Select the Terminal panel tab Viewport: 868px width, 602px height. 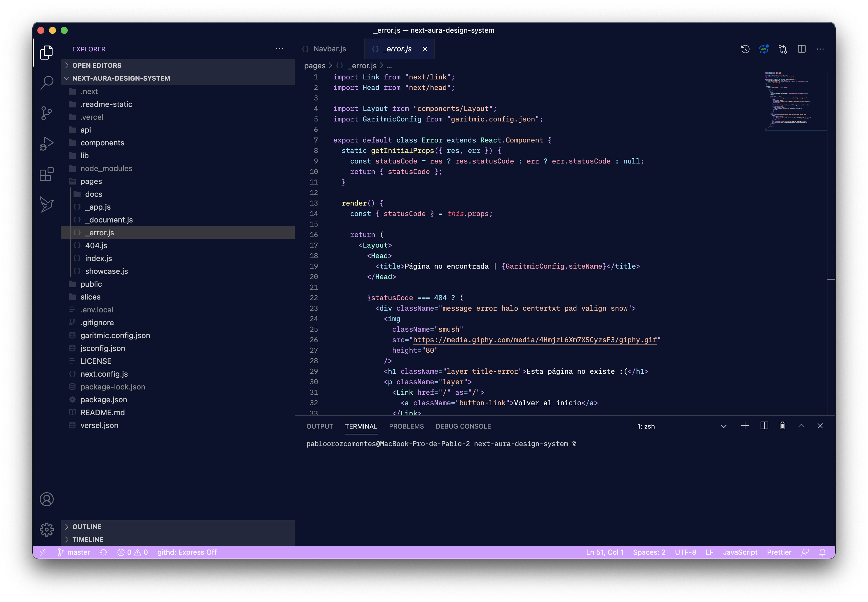coord(361,426)
